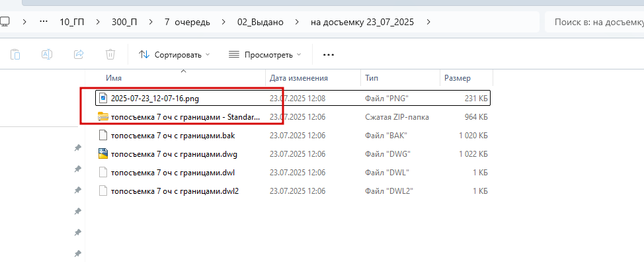Sort by Имя column header

point(114,78)
